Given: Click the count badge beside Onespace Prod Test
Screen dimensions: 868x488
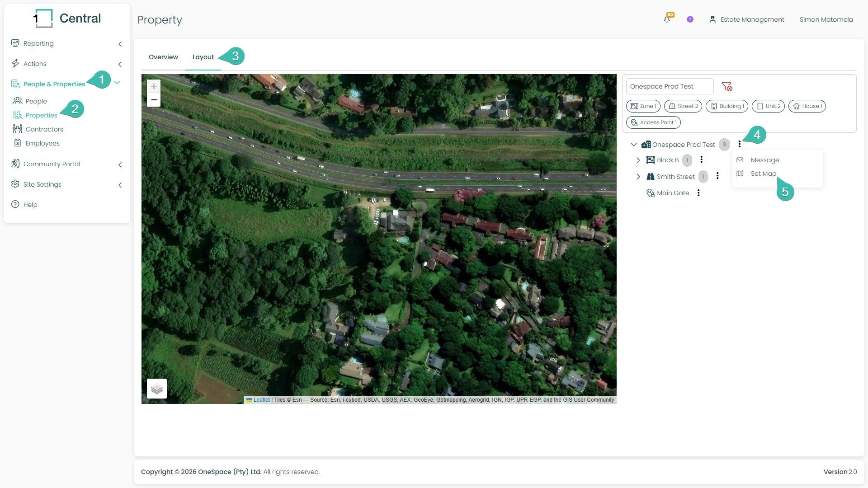Looking at the screenshot, I should coord(724,145).
